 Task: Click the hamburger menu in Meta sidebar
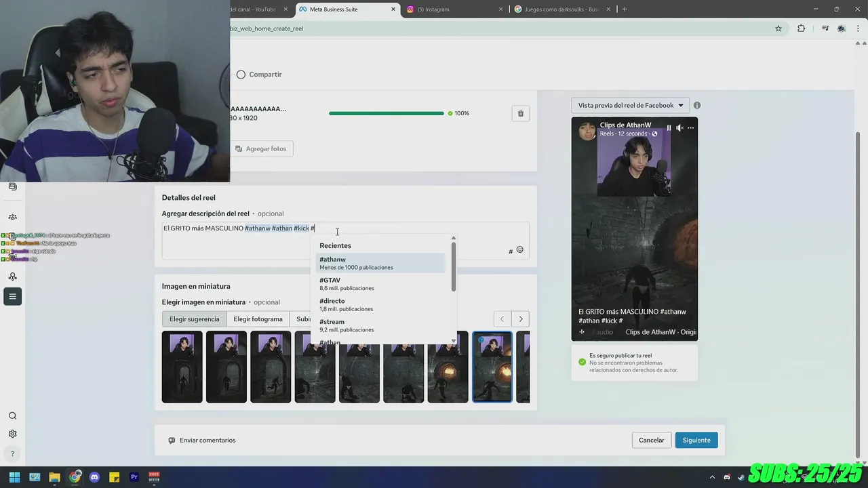click(12, 296)
